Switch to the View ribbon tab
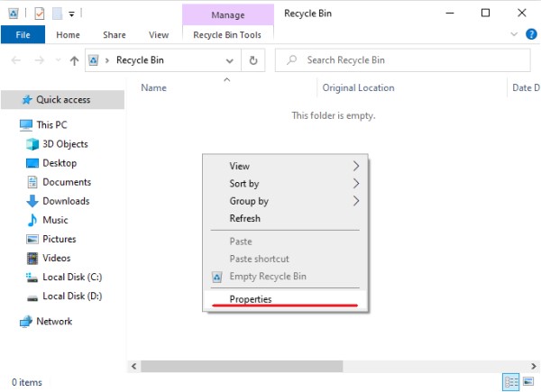The height and width of the screenshot is (392, 541). pos(159,35)
